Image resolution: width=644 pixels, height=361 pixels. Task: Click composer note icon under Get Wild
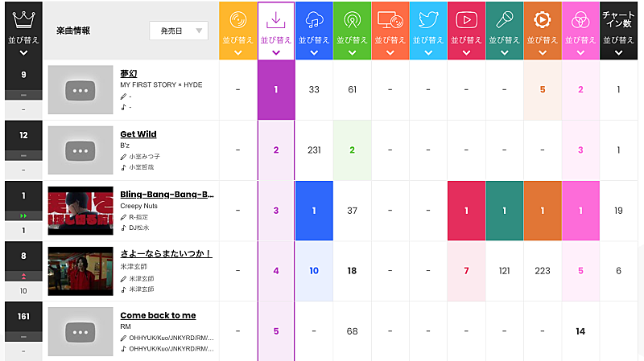pyautogui.click(x=123, y=167)
